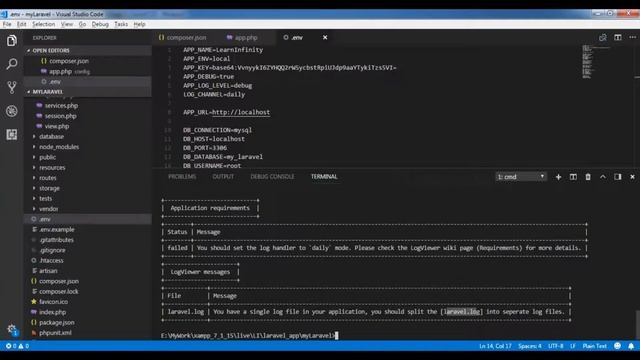Split the editor with the split icon
This screenshot has height=360, width=640.
click(x=618, y=38)
